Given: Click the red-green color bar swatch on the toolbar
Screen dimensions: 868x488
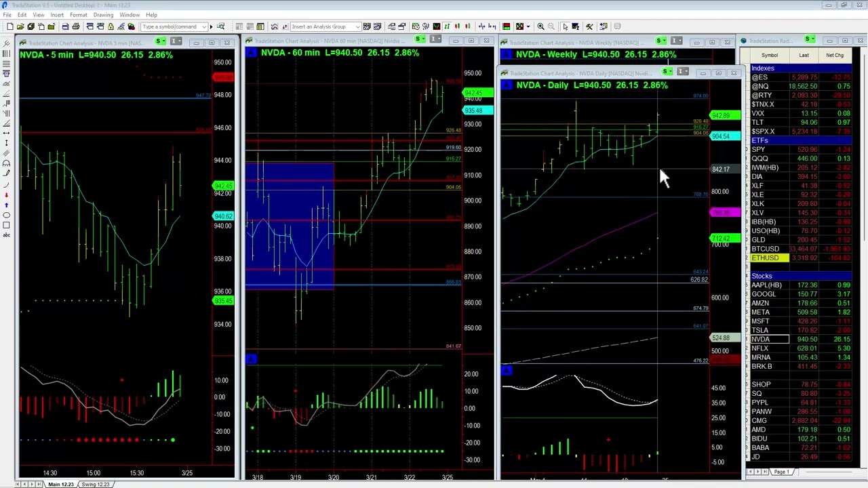Looking at the screenshot, I should point(507,26).
